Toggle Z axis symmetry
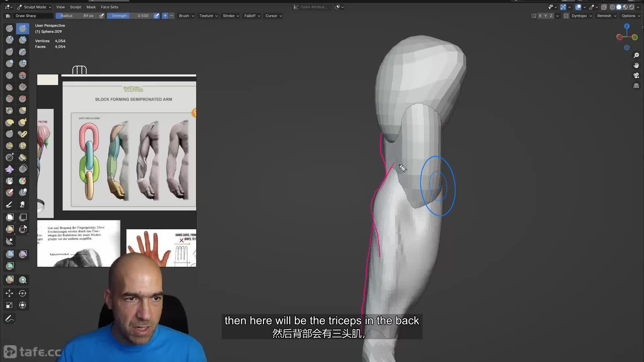The width and height of the screenshot is (644, 362). tap(551, 16)
